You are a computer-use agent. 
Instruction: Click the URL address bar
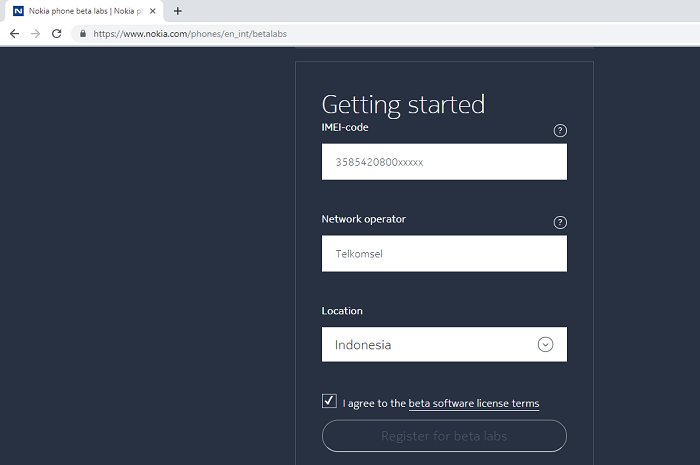[384, 34]
